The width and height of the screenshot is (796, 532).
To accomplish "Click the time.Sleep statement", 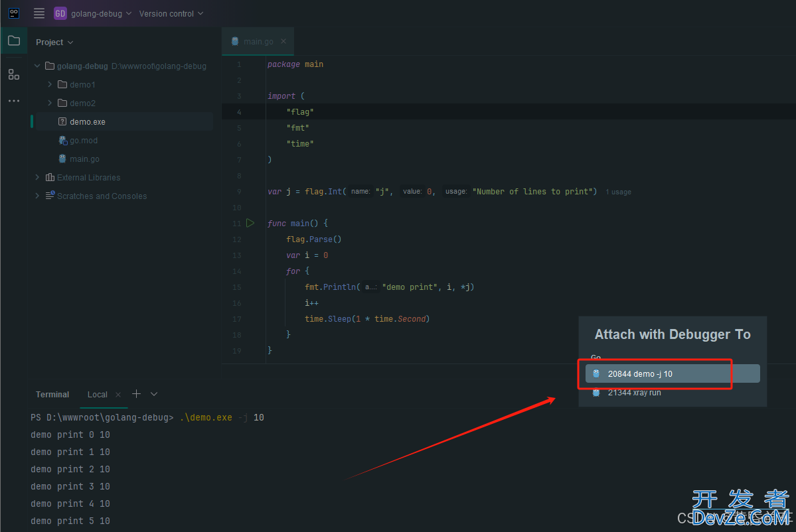I will 367,319.
